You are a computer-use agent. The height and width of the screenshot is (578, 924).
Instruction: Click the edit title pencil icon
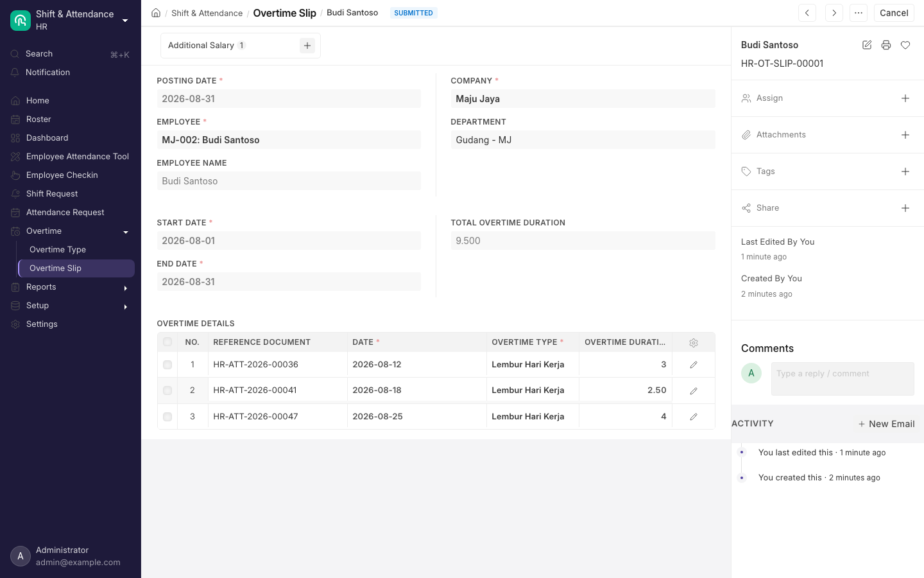pos(867,45)
